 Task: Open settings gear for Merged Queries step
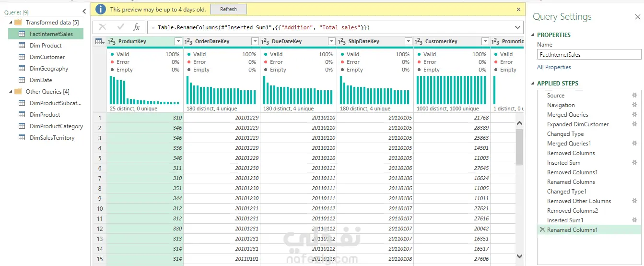(635, 115)
